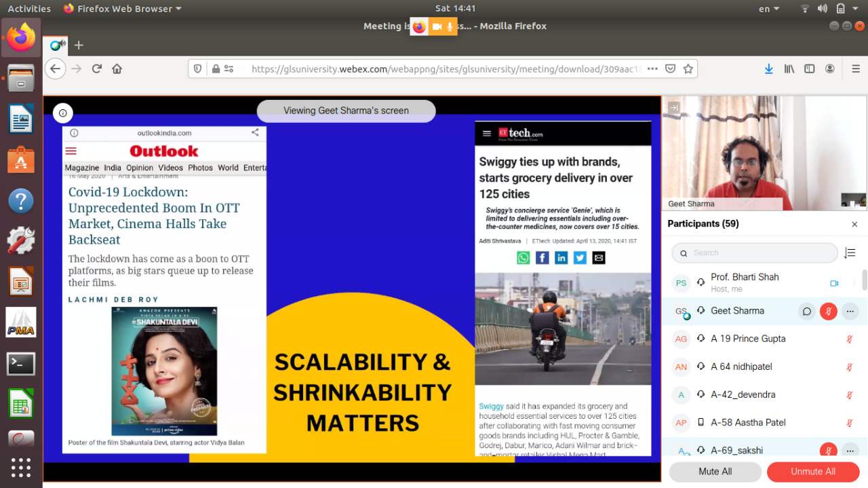Screen dimensions: 868x488
Task: Open Firefox downloads arrow
Action: click(x=768, y=69)
